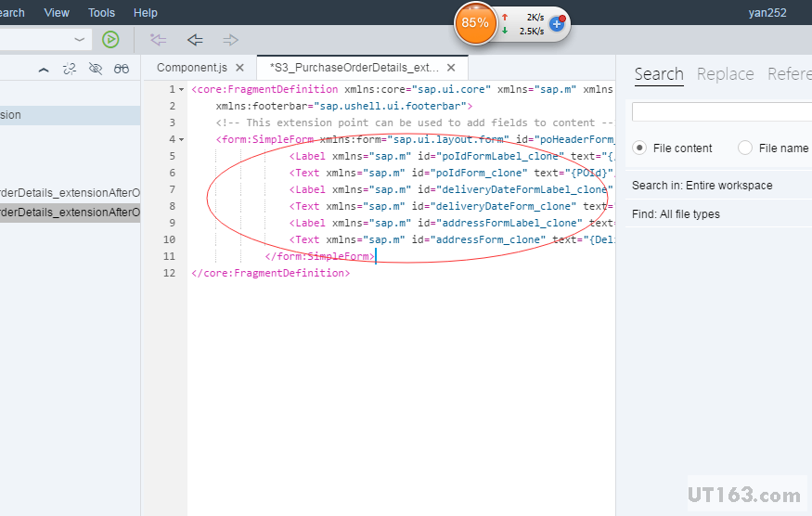Viewport: 812px width, 516px height.
Task: Navigate forward using the right arrow
Action: (x=231, y=39)
